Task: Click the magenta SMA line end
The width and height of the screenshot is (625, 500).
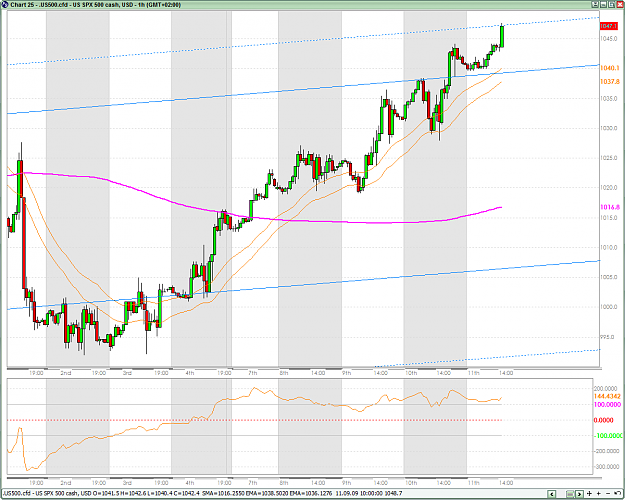Action: (x=500, y=207)
